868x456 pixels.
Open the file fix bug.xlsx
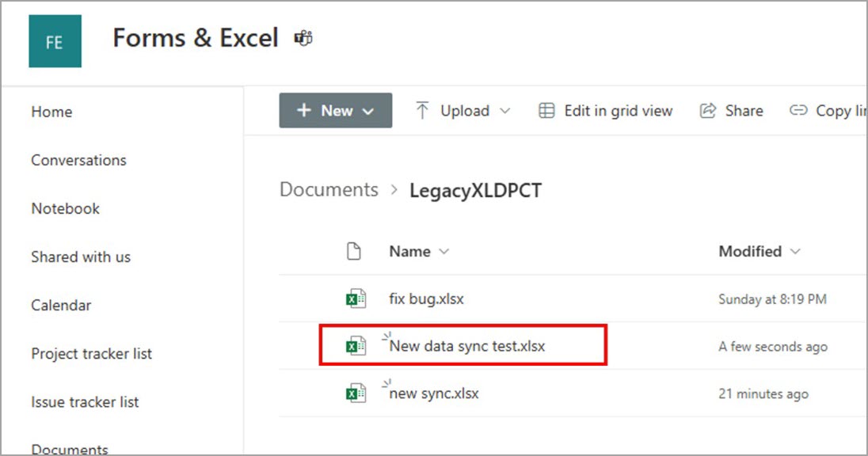pos(426,299)
